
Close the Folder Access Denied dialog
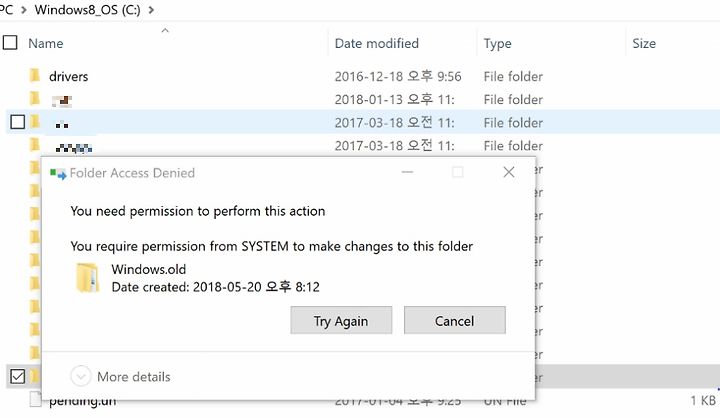[509, 172]
